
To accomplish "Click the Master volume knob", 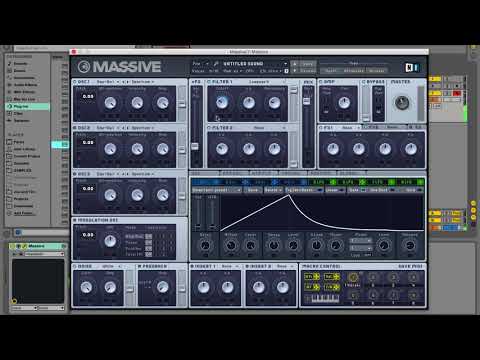I will point(402,103).
